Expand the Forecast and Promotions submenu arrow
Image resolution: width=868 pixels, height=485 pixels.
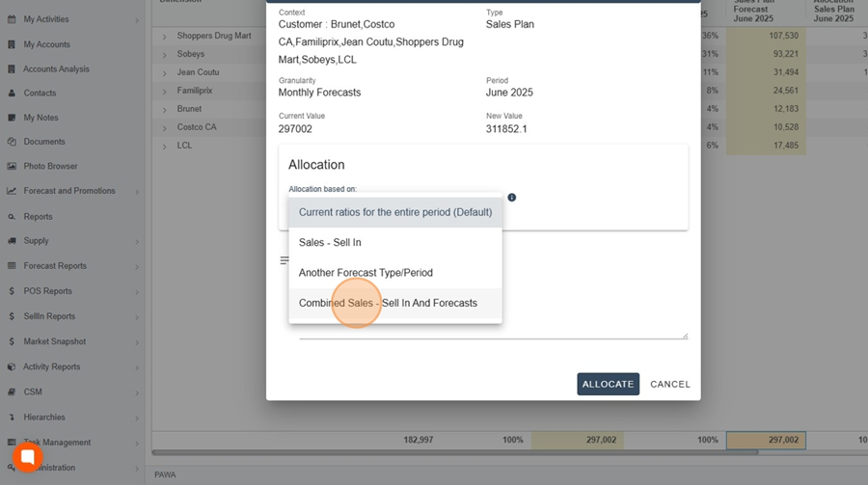(x=137, y=192)
